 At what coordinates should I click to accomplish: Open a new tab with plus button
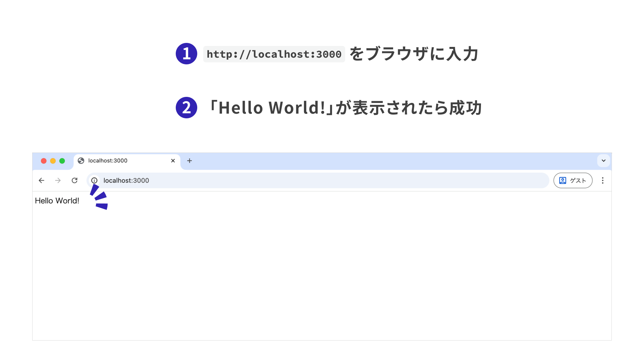coord(190,161)
